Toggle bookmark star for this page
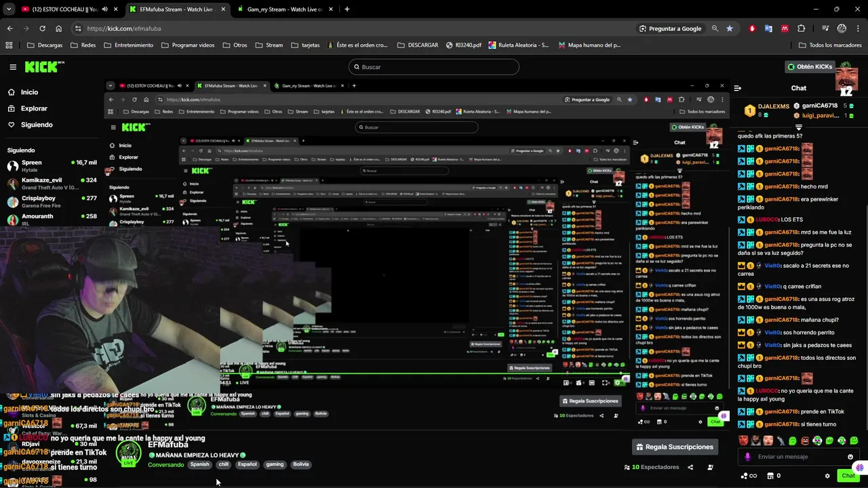Screen dimensions: 868x488 point(730,28)
